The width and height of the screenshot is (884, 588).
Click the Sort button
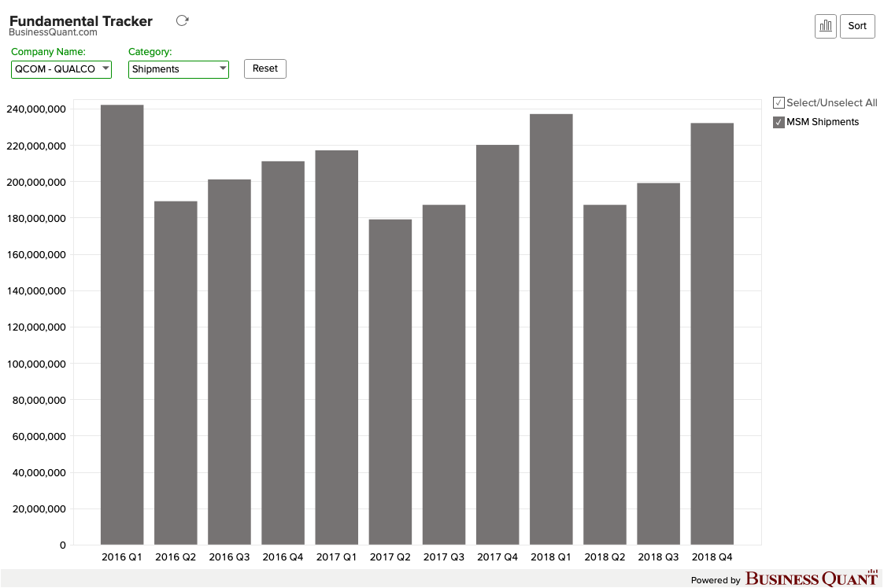(857, 26)
